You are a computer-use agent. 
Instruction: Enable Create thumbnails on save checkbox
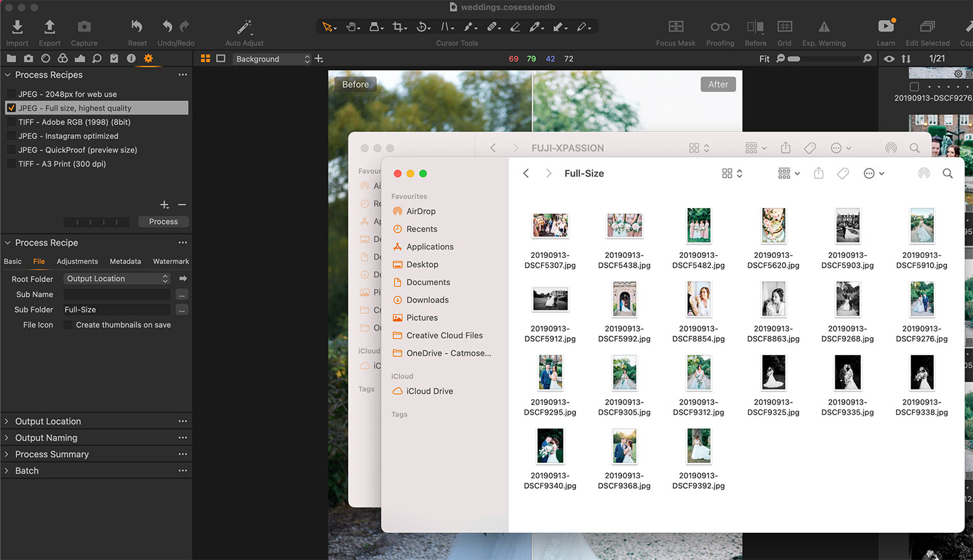coord(67,325)
